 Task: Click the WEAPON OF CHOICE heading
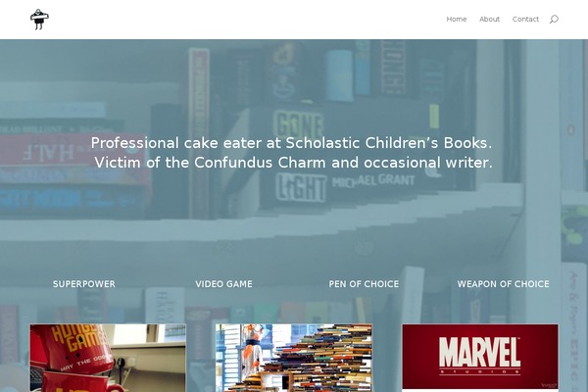(504, 284)
